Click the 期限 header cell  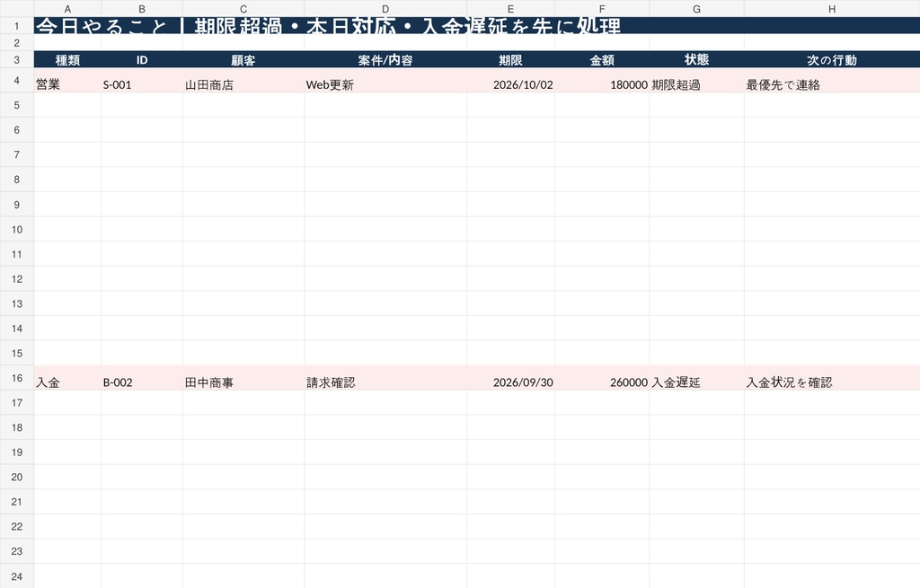point(510,60)
